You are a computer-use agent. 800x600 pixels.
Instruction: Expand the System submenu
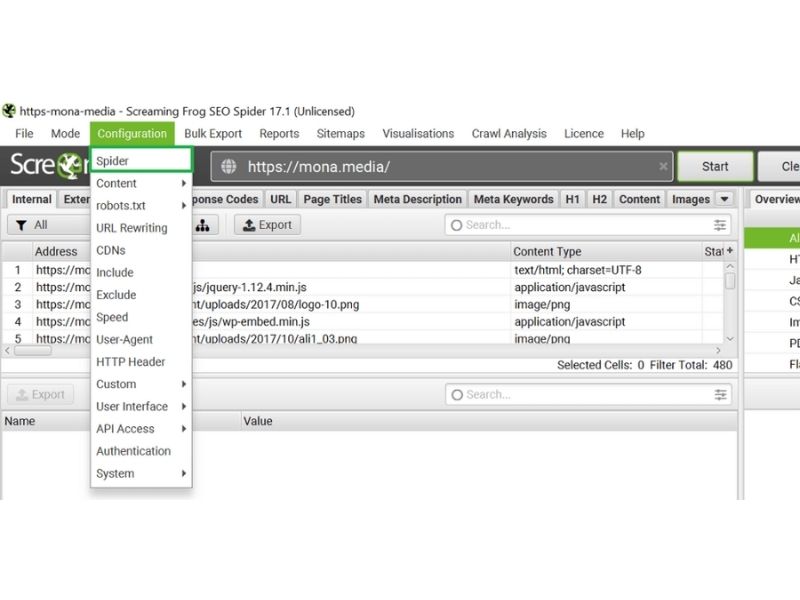141,473
